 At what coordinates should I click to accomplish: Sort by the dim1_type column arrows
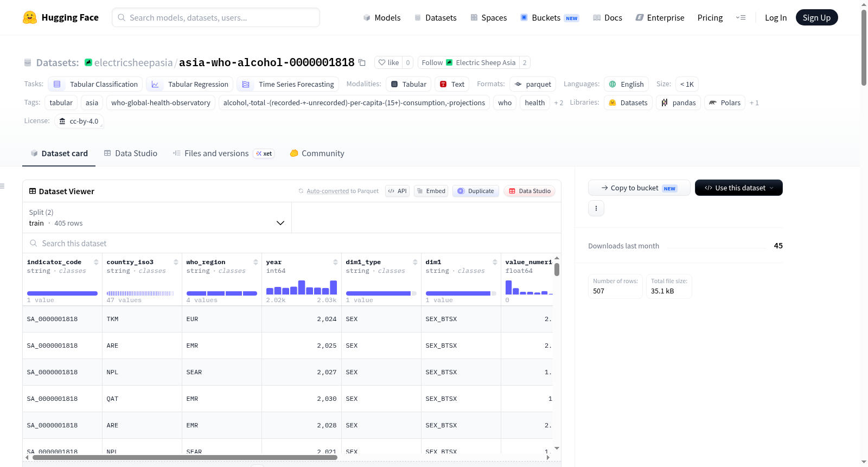coord(415,262)
